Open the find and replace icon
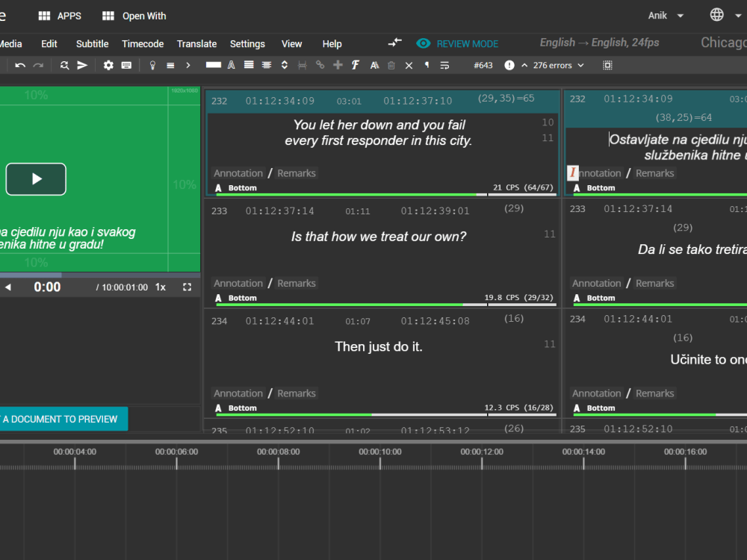747x560 pixels. [64, 65]
